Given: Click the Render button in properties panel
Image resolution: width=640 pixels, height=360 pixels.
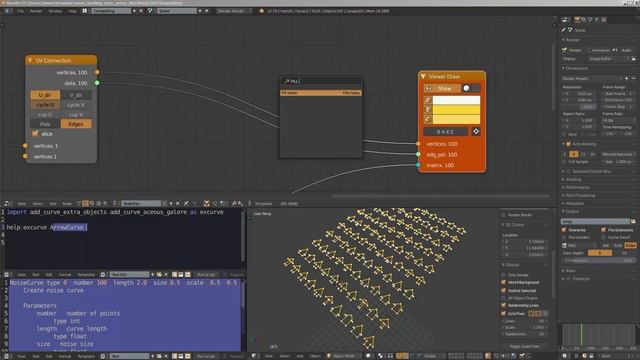Looking at the screenshot, I should 573,50.
